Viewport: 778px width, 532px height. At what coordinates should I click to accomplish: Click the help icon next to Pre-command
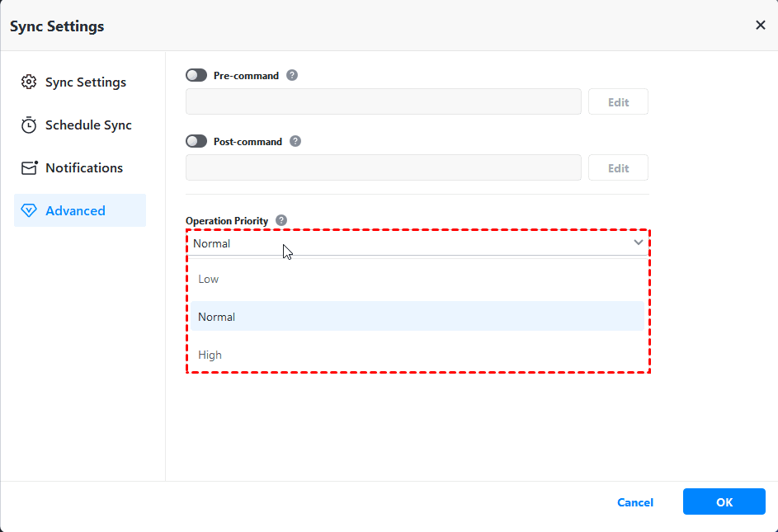[291, 75]
